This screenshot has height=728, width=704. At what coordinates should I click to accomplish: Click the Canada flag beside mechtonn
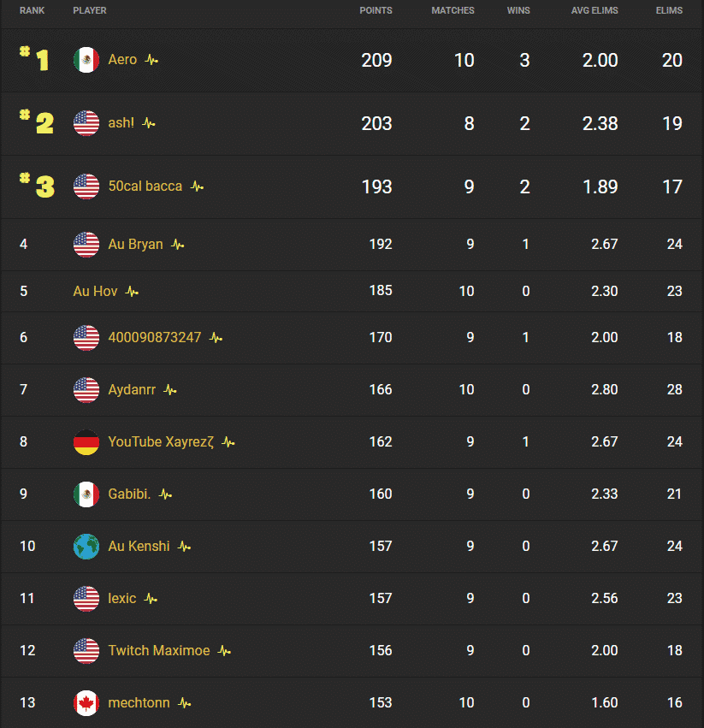pos(86,702)
